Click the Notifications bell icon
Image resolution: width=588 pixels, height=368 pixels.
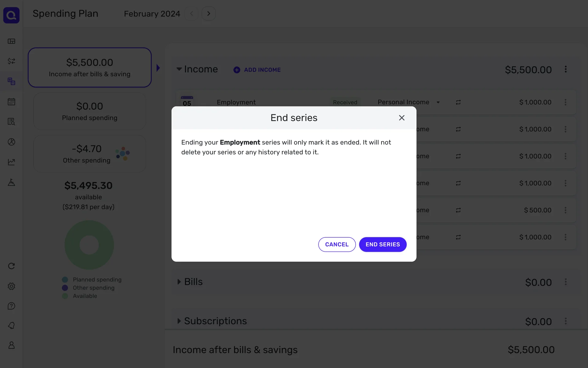click(11, 325)
